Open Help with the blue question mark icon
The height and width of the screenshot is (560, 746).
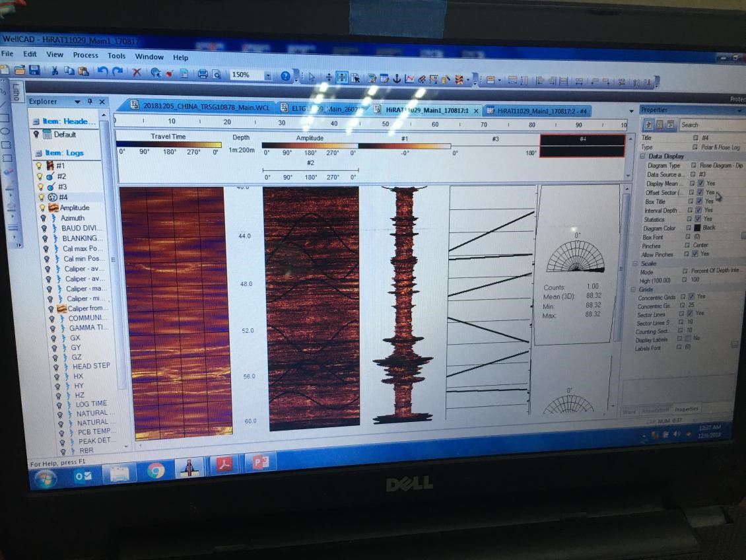(x=285, y=76)
